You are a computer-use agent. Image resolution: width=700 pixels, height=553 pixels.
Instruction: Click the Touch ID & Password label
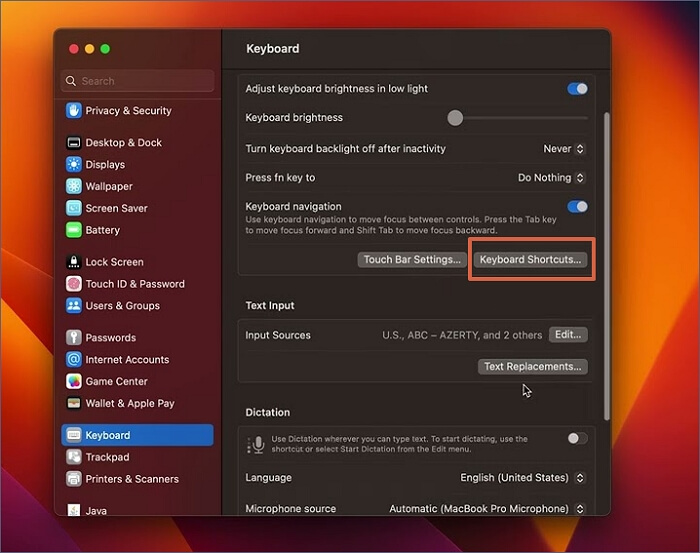pyautogui.click(x=135, y=283)
